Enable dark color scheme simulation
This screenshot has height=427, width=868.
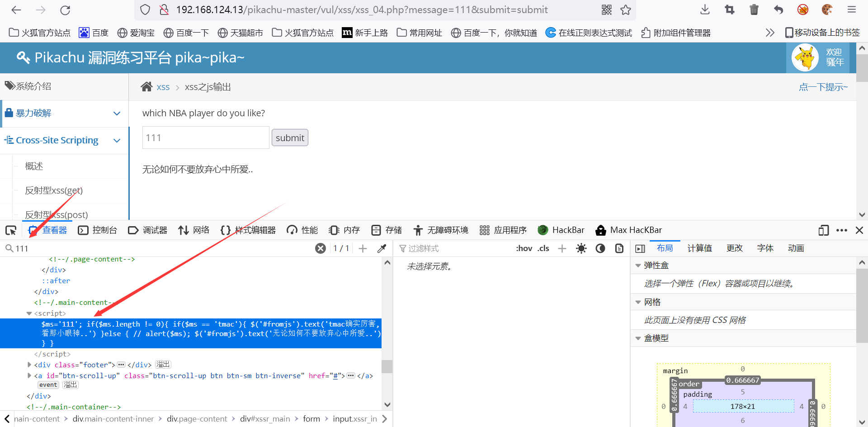click(x=600, y=248)
